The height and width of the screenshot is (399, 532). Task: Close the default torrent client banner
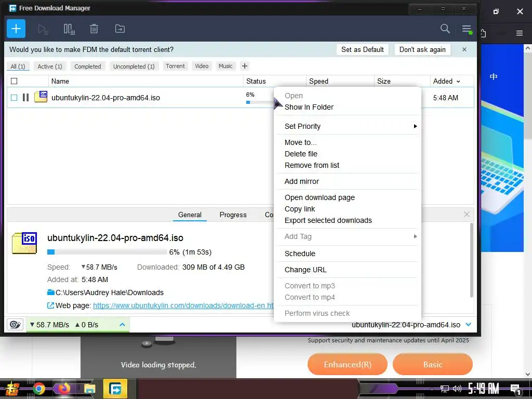tap(464, 49)
